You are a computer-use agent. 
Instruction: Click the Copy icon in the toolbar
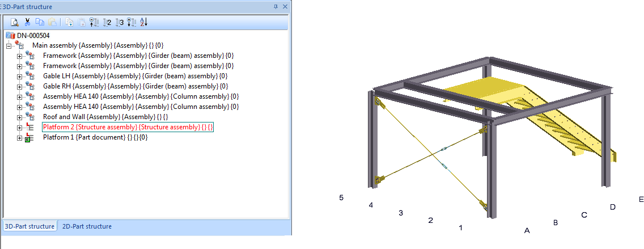point(40,22)
